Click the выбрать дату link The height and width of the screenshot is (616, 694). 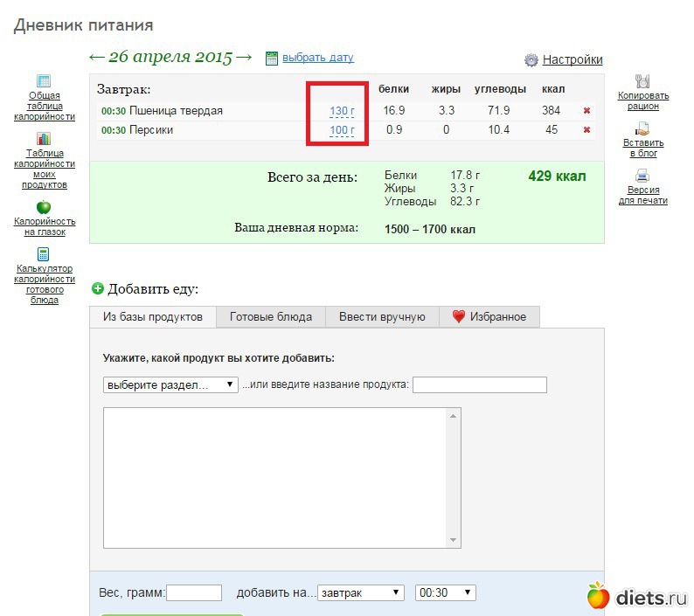pyautogui.click(x=317, y=58)
